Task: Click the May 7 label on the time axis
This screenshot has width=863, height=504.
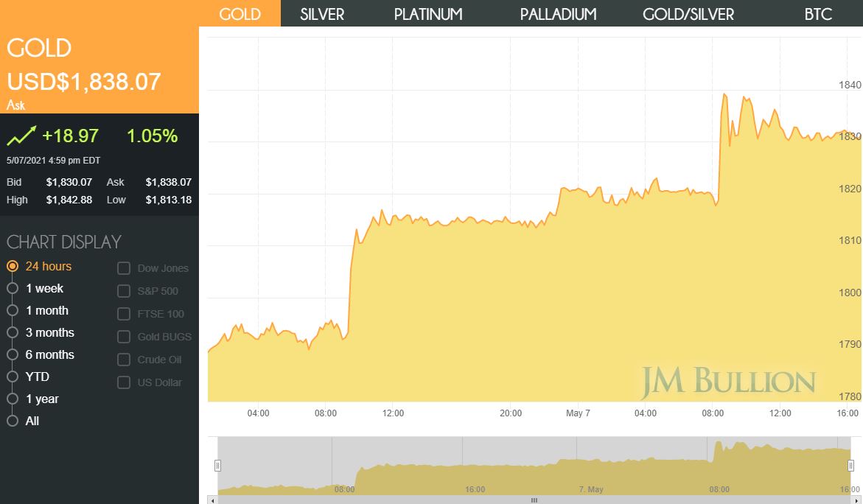Action: click(x=578, y=413)
